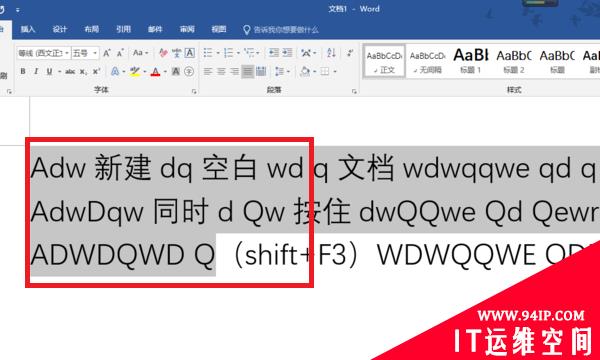Select Justify alignment
This screenshot has height=360, width=600.
click(x=248, y=71)
